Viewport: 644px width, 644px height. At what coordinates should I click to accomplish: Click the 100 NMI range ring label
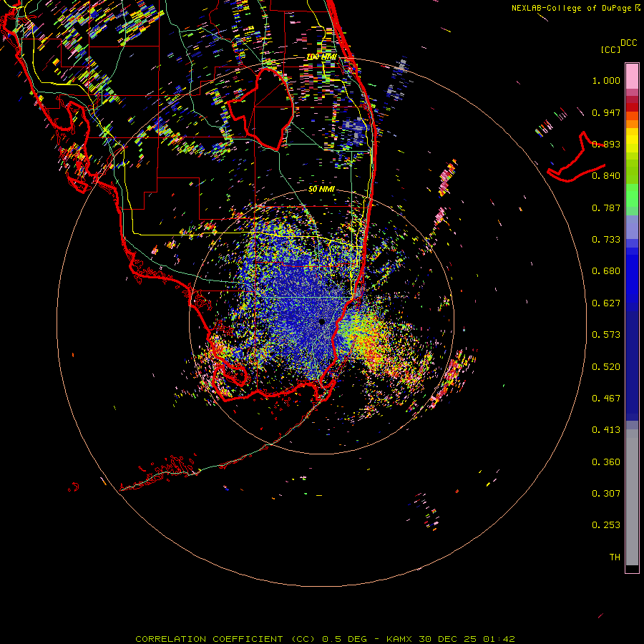tap(321, 57)
